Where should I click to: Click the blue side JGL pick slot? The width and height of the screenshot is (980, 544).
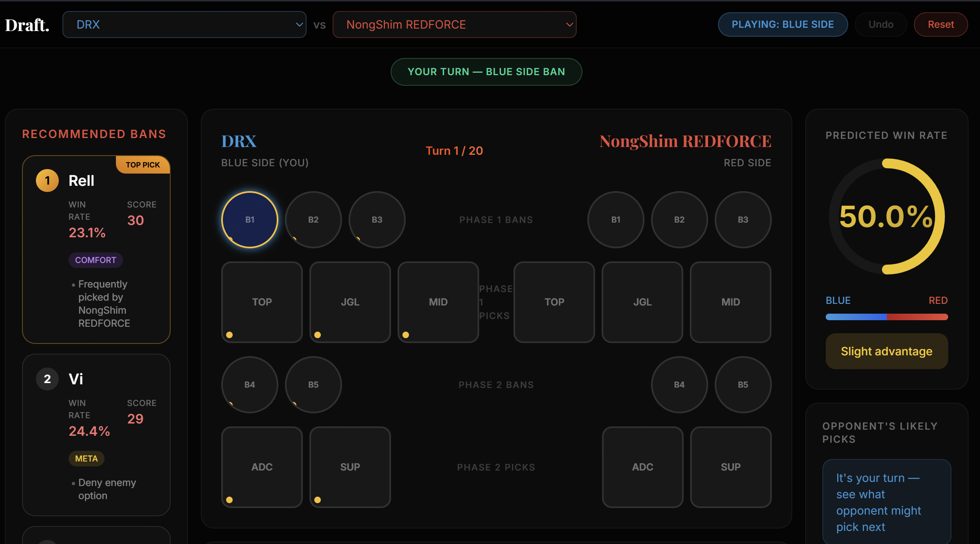click(x=350, y=302)
